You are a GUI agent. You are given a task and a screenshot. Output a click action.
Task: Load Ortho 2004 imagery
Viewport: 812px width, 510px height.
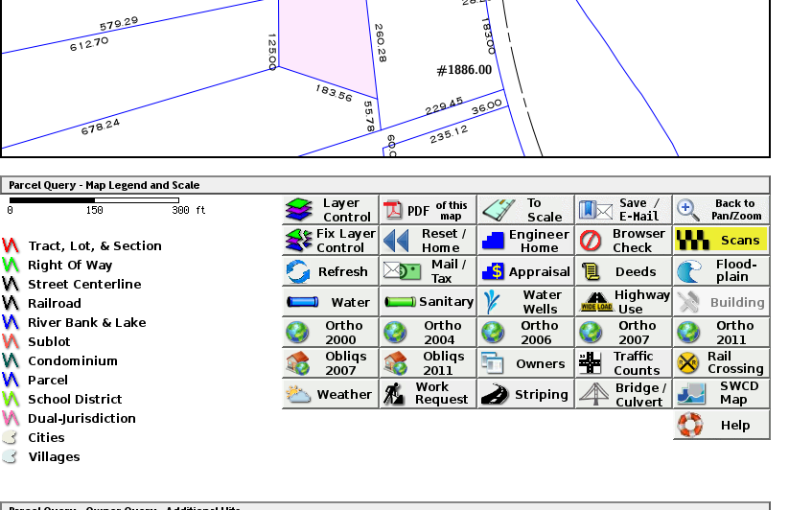click(428, 333)
